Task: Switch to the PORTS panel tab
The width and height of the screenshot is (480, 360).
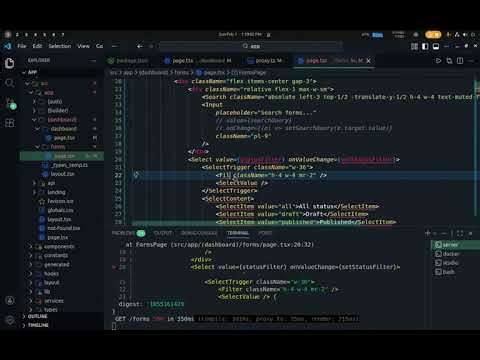Action: [265, 233]
